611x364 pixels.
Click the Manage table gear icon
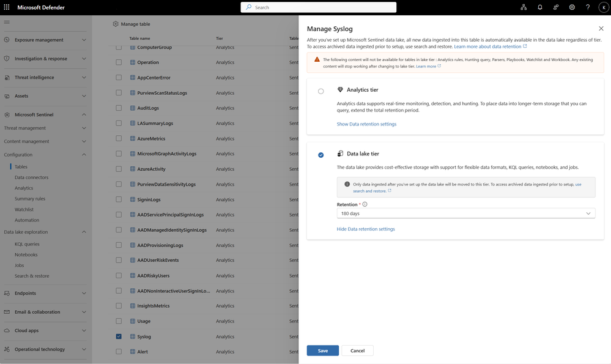click(116, 24)
